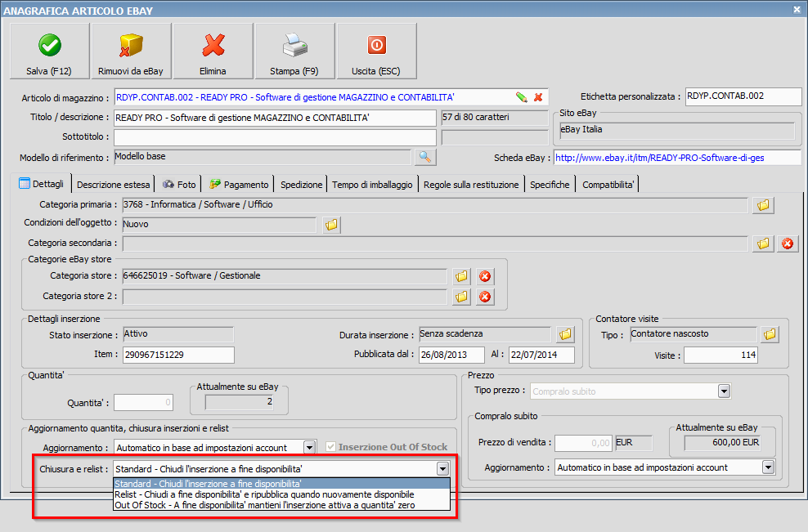The height and width of the screenshot is (532, 808).
Task: Open folder picker for Contatore visite Tipo
Action: click(770, 334)
